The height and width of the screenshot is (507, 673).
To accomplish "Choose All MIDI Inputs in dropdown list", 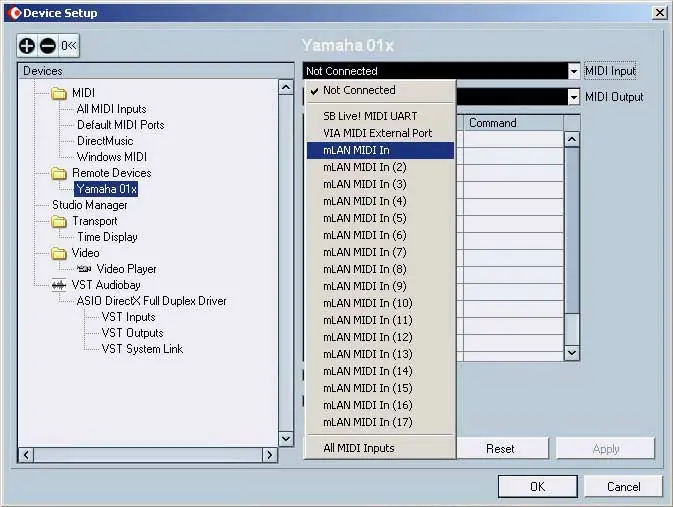I will point(380,448).
